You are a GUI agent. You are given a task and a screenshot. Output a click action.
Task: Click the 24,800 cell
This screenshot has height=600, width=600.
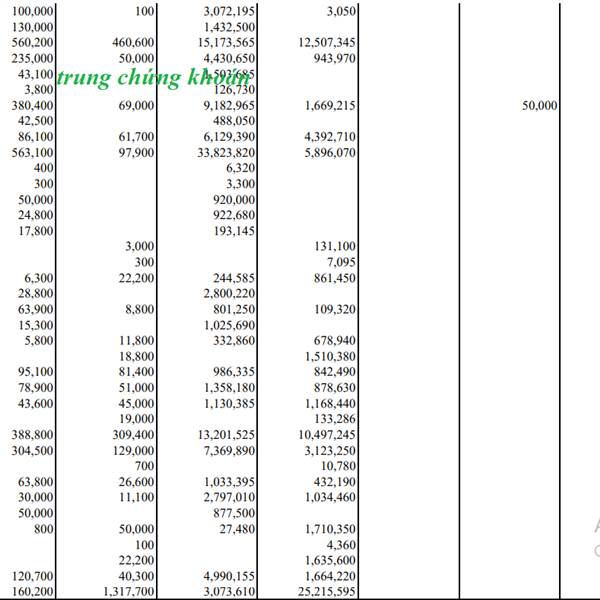[36, 215]
